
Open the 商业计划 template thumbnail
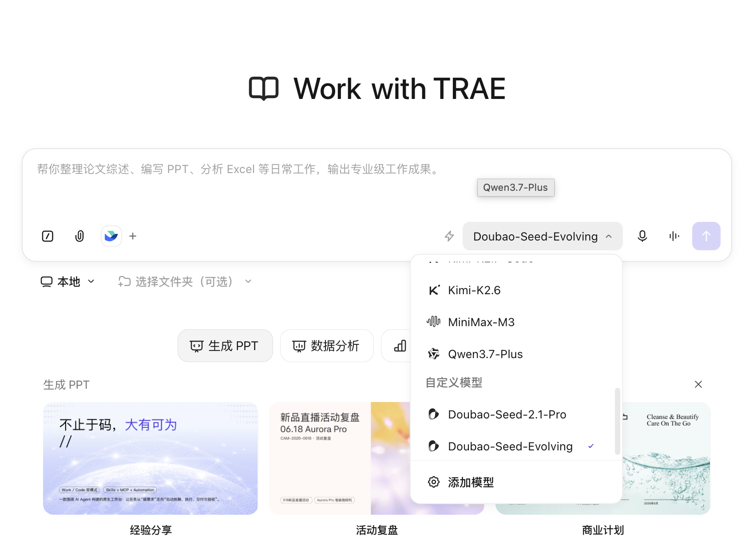click(666, 458)
